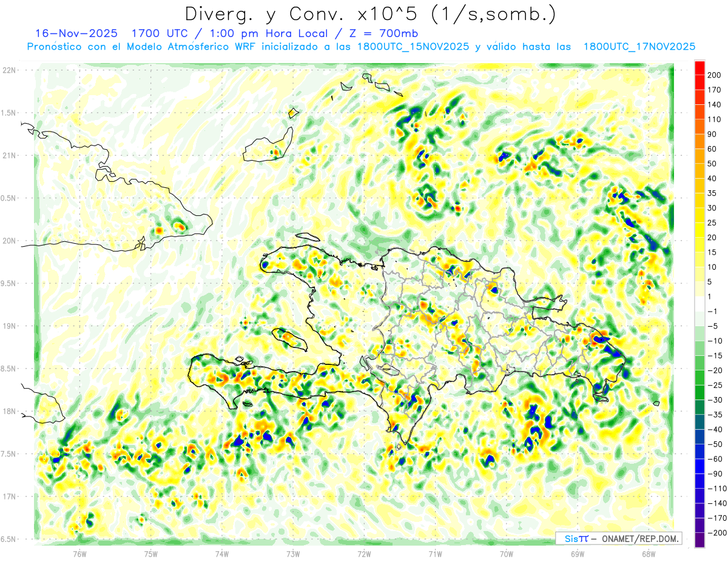
Task: Click the white colorbar segment between 1 and -1
Action: coord(700,304)
